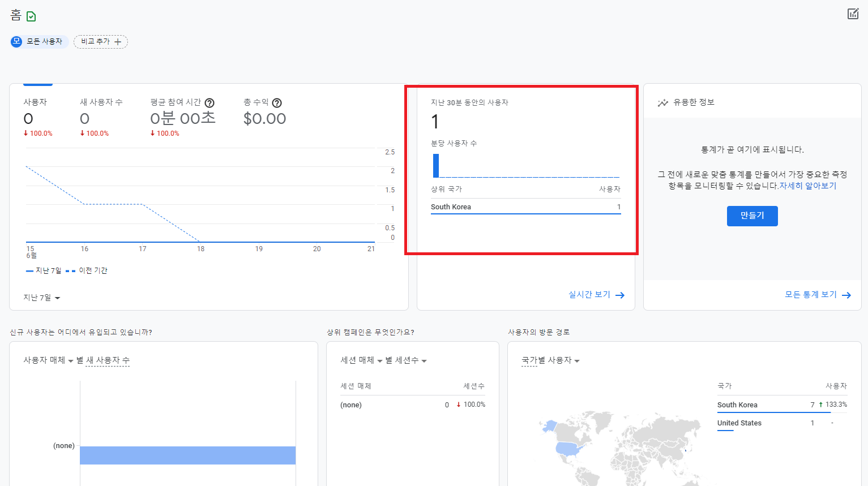Viewport: 868px width, 486px height.
Task: Open the 새 사용자 수 metric selector
Action: [108, 360]
